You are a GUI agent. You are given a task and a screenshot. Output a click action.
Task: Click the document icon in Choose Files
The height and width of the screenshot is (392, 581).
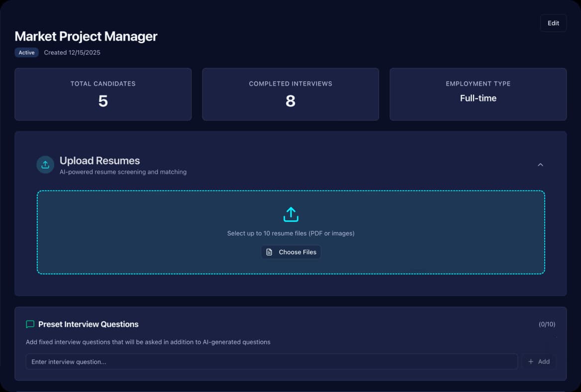269,252
